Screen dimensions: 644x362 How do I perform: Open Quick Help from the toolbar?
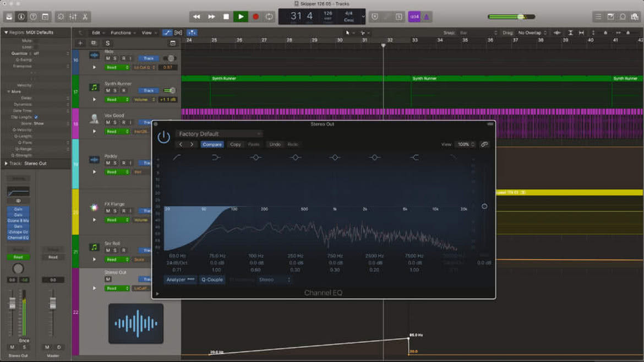(x=33, y=17)
